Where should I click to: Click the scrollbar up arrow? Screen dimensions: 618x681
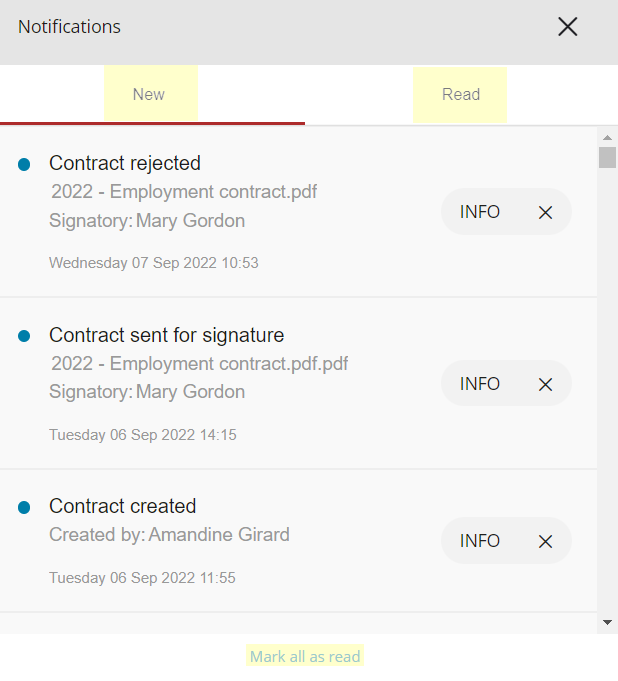click(607, 137)
